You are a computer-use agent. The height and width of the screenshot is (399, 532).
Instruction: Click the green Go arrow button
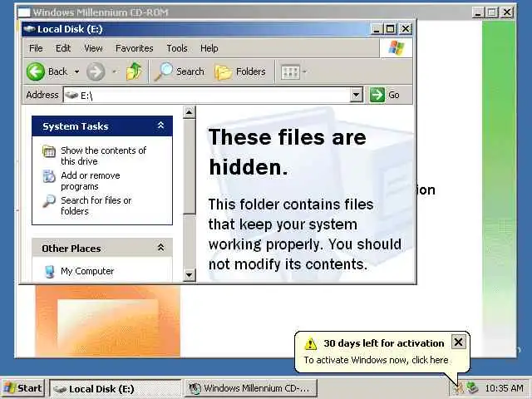pos(377,95)
